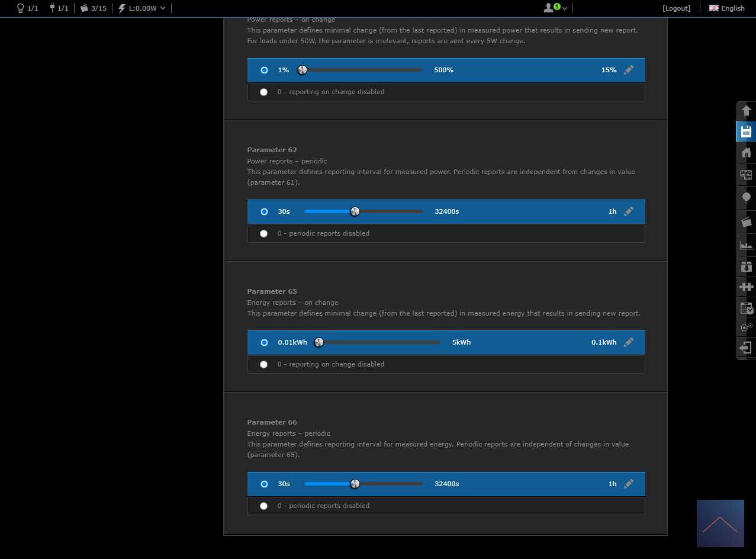Open the English language selector
Screen dimensions: 756x559
point(727,8)
